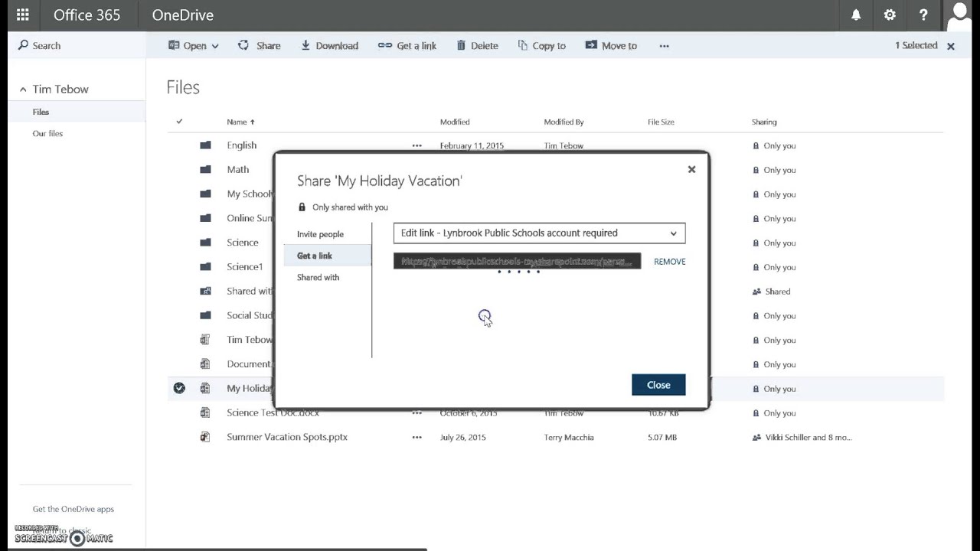Sort by the Name column header

(x=240, y=122)
